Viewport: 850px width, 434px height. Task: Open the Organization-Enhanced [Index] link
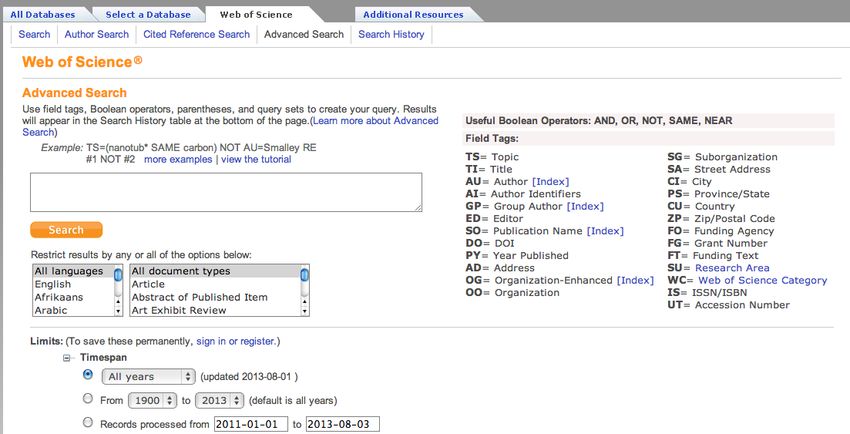point(635,280)
